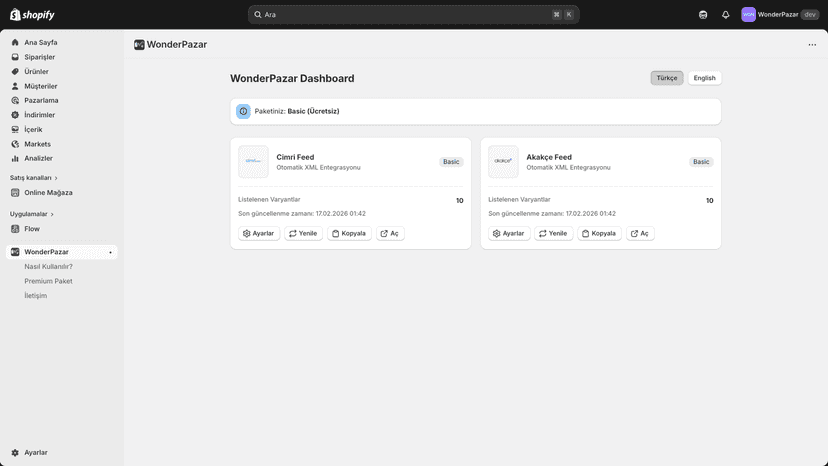
Task: Click Kopyala on Akakçe Feed
Action: click(x=599, y=234)
